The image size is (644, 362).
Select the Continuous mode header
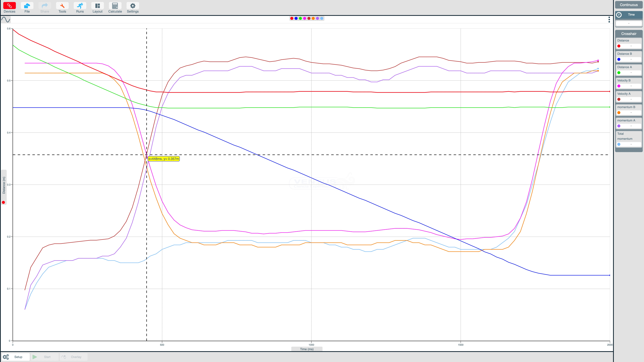click(x=629, y=5)
